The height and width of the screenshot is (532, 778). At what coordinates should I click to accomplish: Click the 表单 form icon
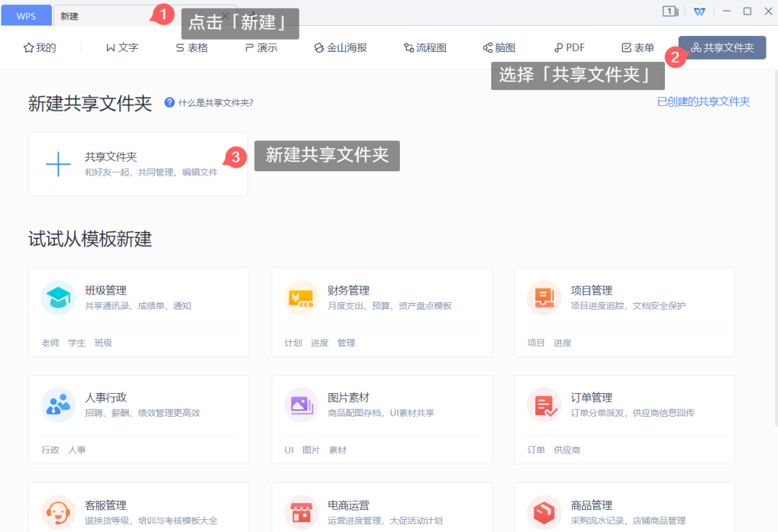tap(627, 48)
